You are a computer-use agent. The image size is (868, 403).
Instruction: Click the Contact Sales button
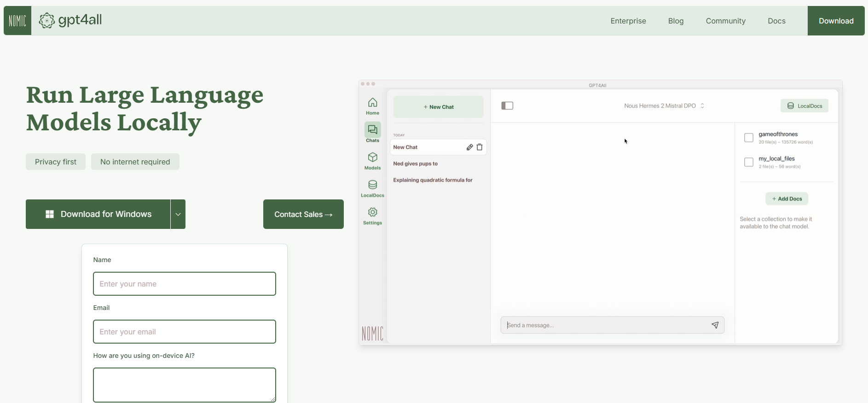pyautogui.click(x=303, y=214)
